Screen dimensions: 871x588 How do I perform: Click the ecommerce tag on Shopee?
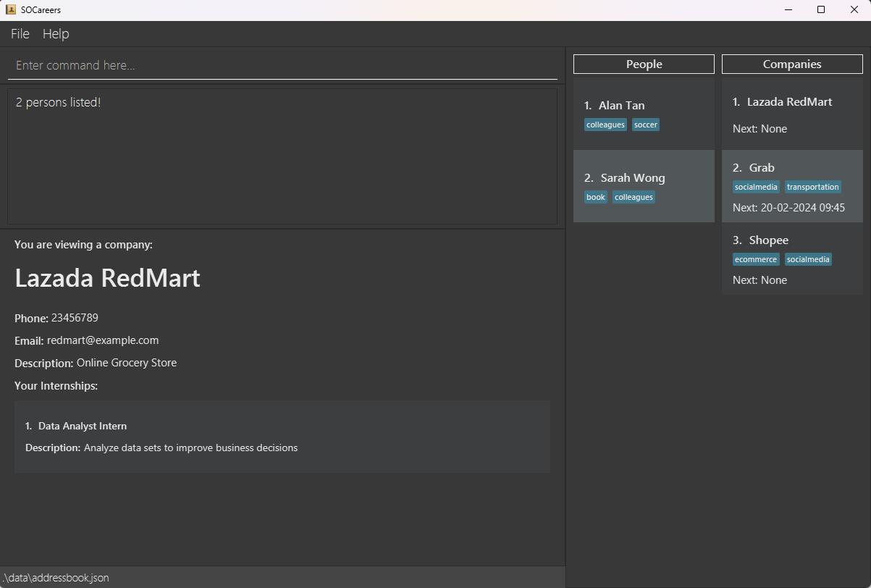point(756,260)
